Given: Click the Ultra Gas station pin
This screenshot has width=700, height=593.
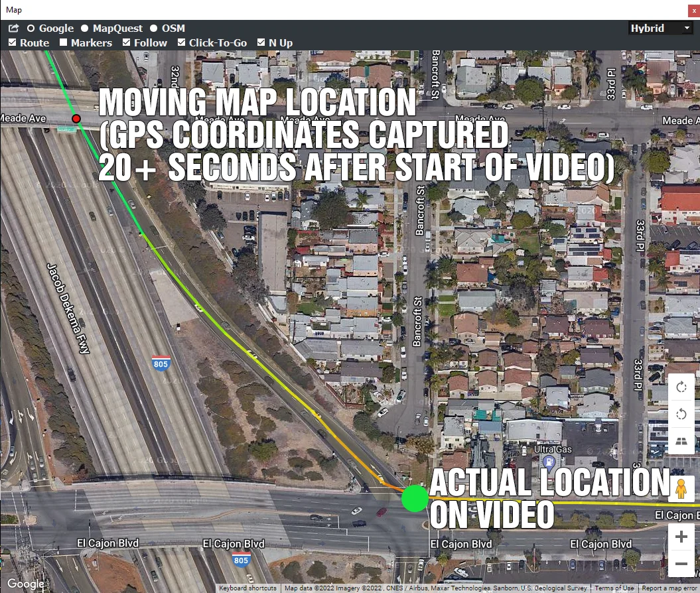Looking at the screenshot, I should click(549, 462).
